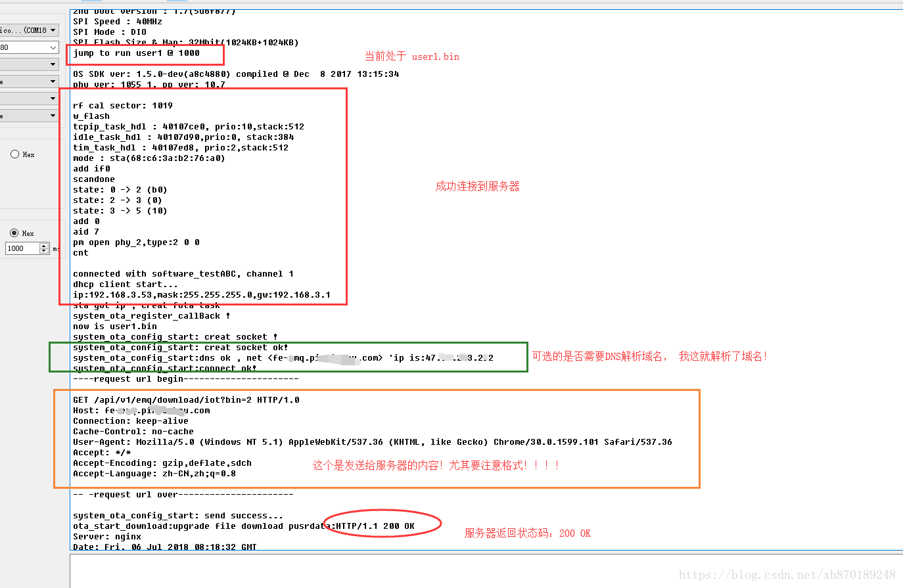The width and height of the screenshot is (903, 588).
Task: Click the 'idle_task_hdl : 40107d90' line
Action: coord(183,137)
